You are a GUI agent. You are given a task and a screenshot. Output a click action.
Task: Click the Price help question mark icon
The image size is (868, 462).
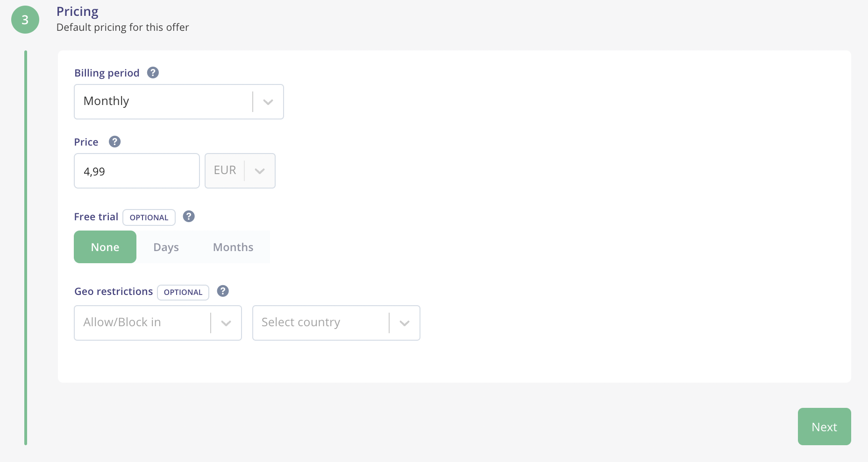tap(114, 142)
